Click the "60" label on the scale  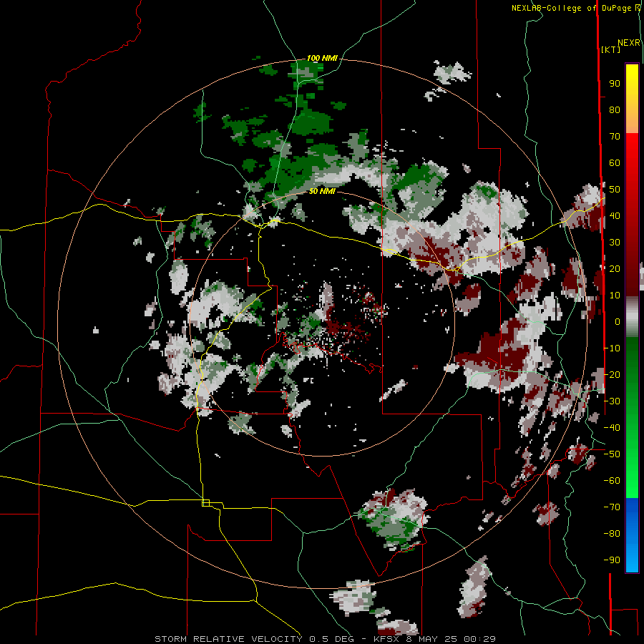tap(615, 162)
